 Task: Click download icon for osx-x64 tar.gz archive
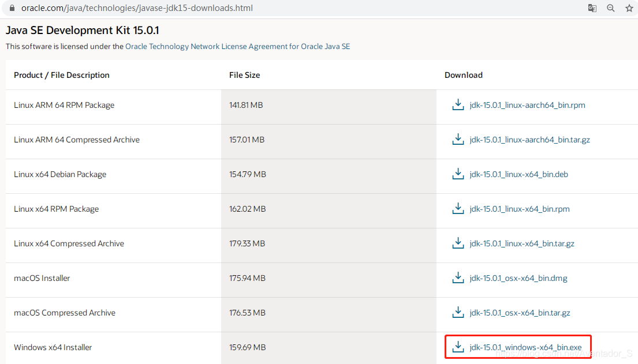pyautogui.click(x=458, y=313)
